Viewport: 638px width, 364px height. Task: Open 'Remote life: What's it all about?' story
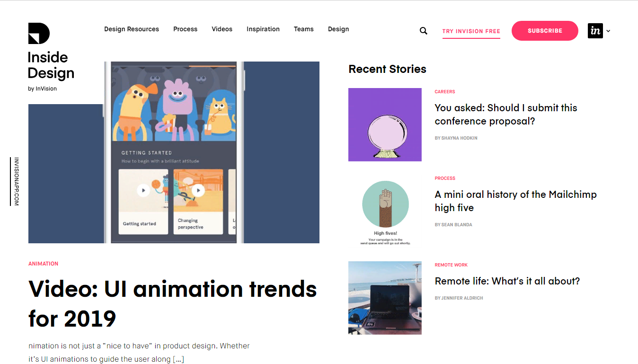point(507,281)
